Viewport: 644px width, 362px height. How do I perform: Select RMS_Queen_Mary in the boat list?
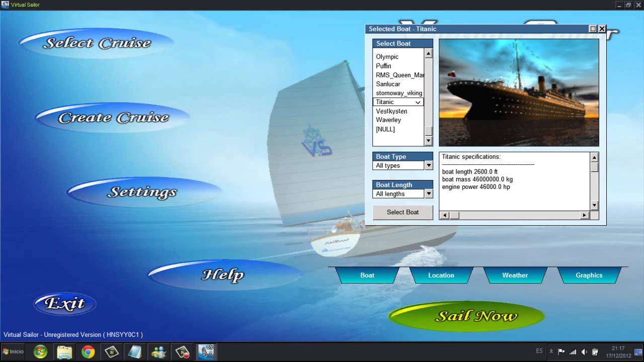coord(399,75)
